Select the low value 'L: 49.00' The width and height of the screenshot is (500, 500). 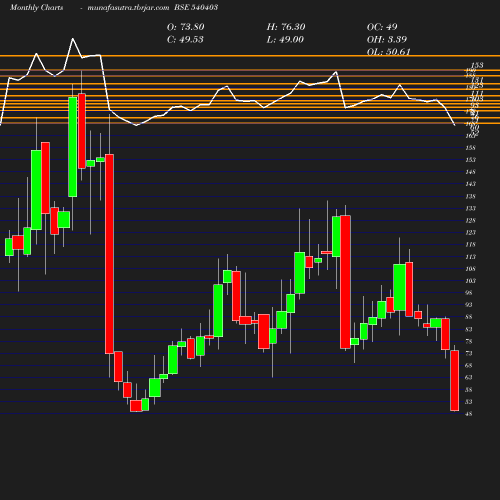[285, 39]
